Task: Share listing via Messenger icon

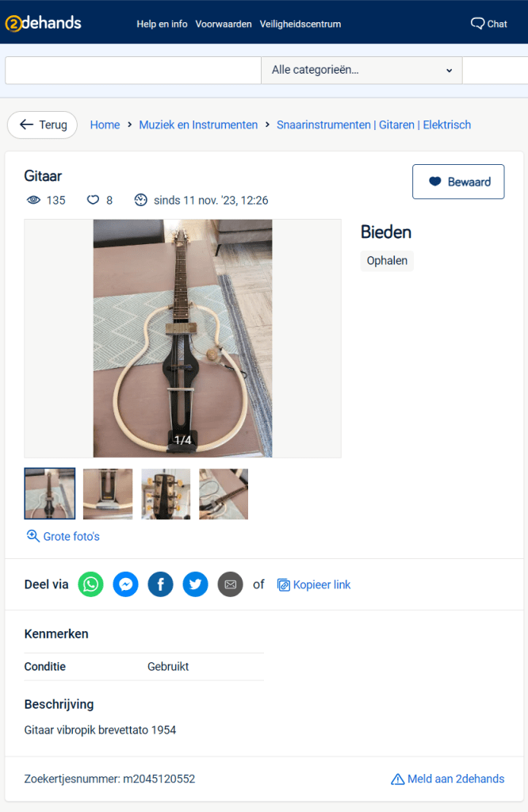Action: point(126,584)
